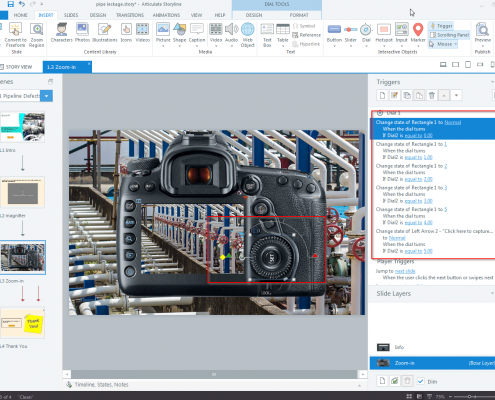Viewport: 495px width, 400px height.
Task: Click the Symbol icon in Text group
Action: click(x=296, y=26)
